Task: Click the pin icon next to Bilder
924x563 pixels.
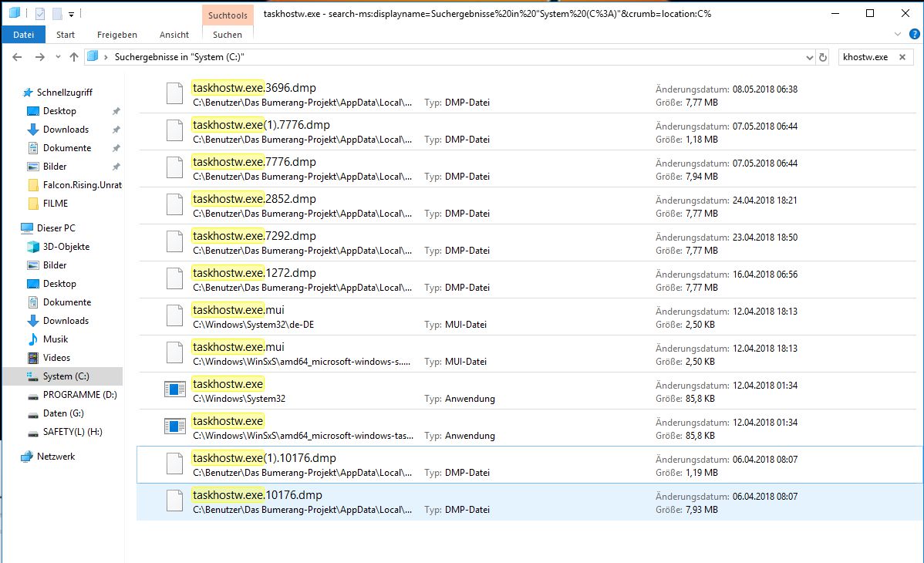Action: pyautogui.click(x=116, y=167)
